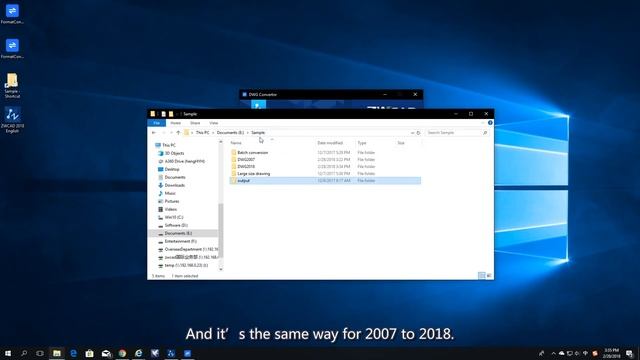Select Documents in the navigation pane
The height and width of the screenshot is (360, 640).
coord(175,177)
